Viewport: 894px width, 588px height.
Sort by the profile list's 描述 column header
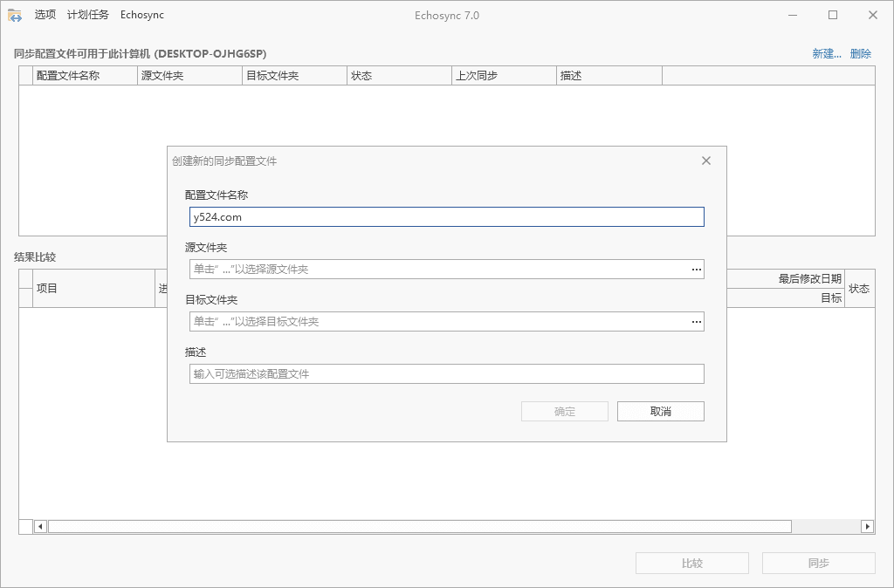click(x=609, y=76)
